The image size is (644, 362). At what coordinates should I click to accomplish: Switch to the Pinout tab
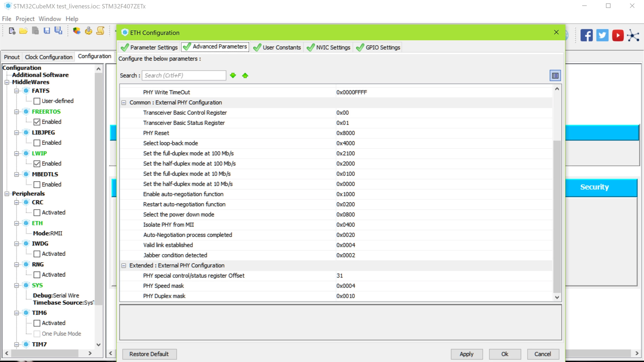click(x=12, y=57)
